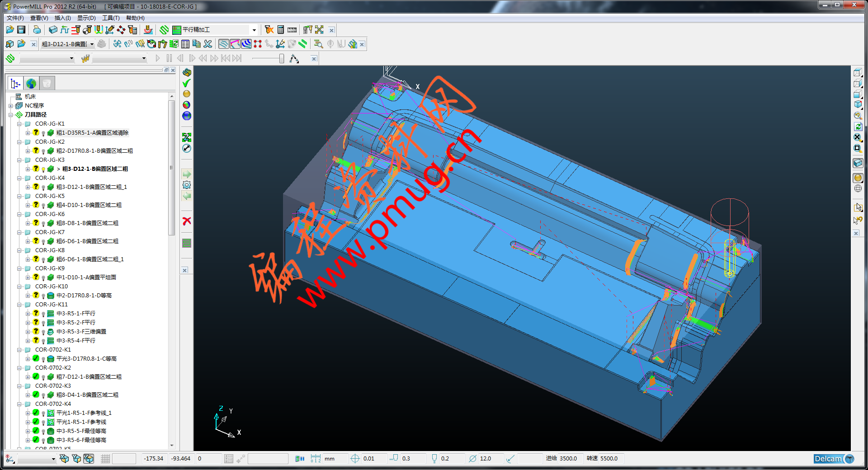
Task: Open the 帮助(H) menu
Action: point(135,18)
